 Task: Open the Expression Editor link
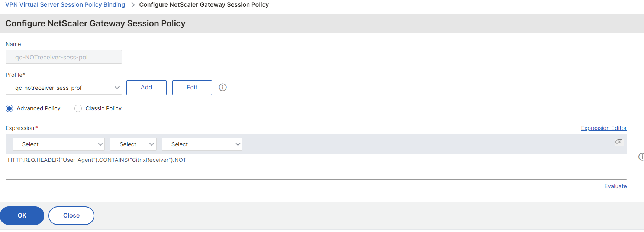(603, 128)
